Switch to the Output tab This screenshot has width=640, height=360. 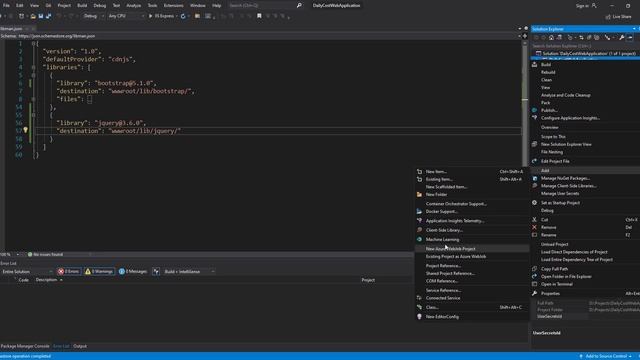[x=80, y=346]
